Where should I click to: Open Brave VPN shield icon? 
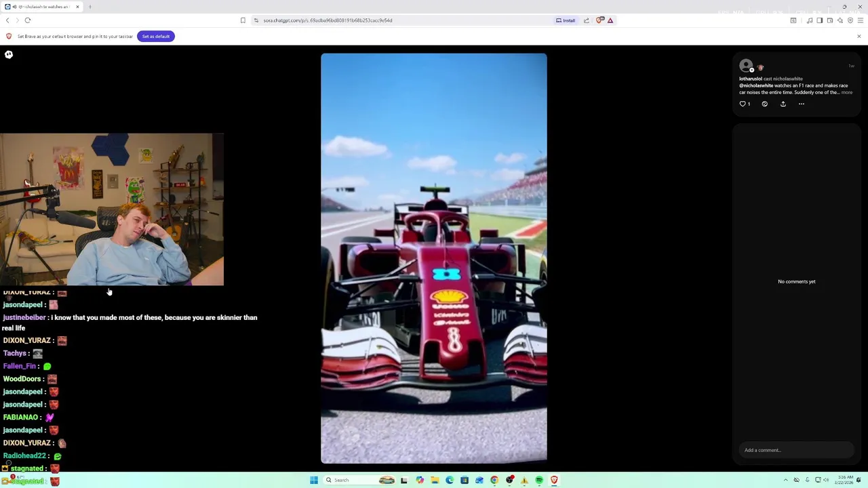850,20
